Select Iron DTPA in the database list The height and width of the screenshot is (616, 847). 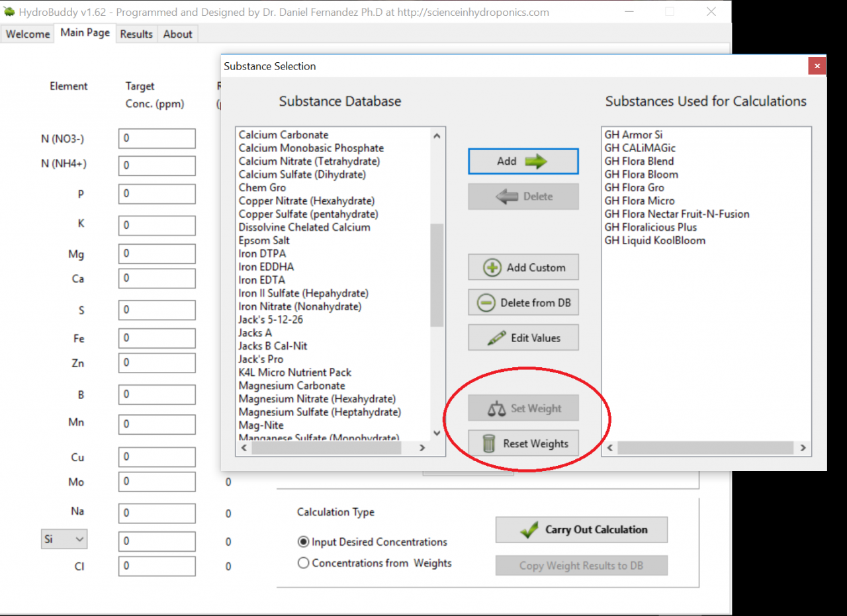pyautogui.click(x=262, y=254)
